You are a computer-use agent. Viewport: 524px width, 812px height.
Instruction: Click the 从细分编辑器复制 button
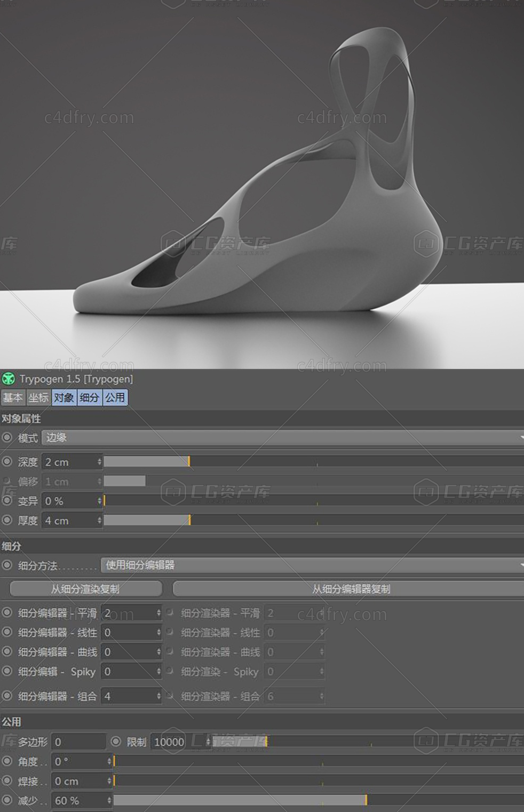click(x=348, y=589)
